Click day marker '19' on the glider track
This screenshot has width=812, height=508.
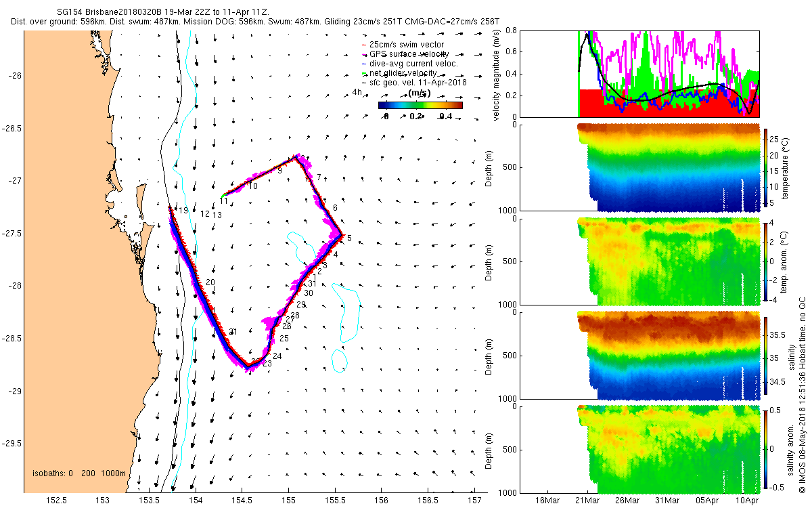click(183, 211)
